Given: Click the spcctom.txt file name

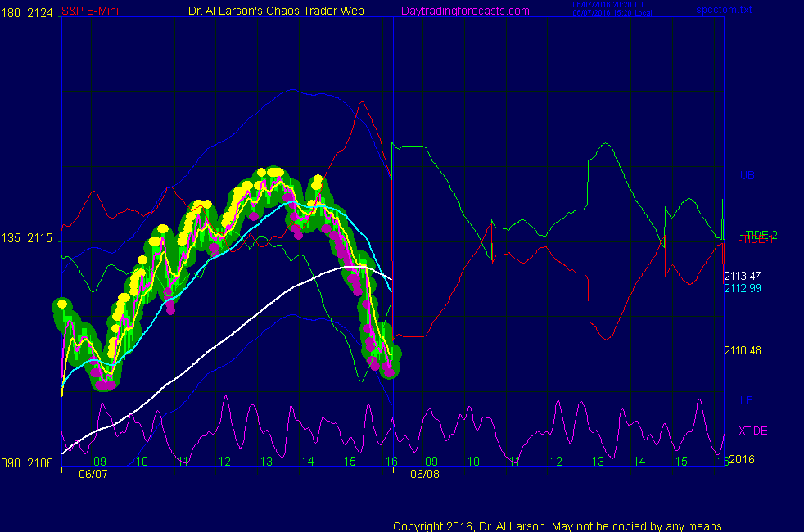Looking at the screenshot, I should pyautogui.click(x=724, y=9).
